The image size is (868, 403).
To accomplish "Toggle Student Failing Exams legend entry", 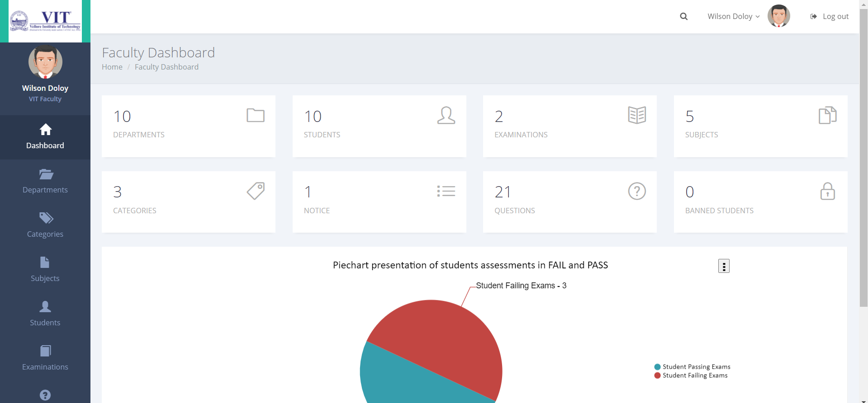I will tap(691, 375).
